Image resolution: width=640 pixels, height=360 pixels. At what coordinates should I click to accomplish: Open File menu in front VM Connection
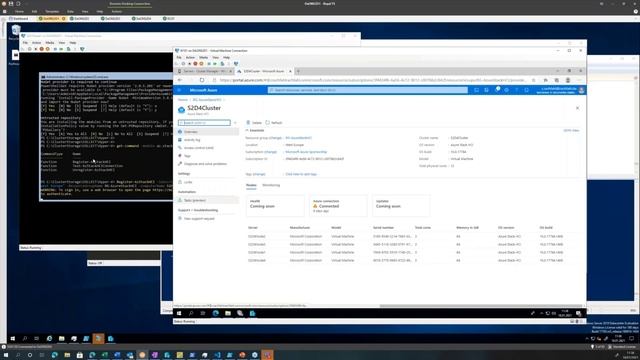pos(179,58)
